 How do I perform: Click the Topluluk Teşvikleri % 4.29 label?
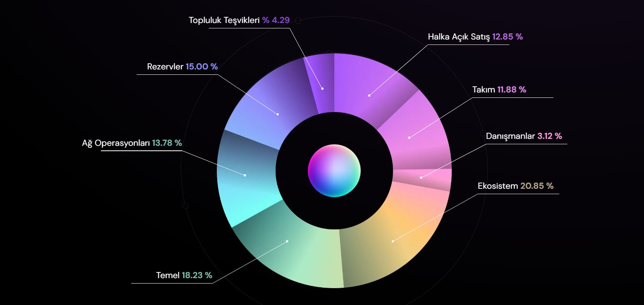point(239,20)
